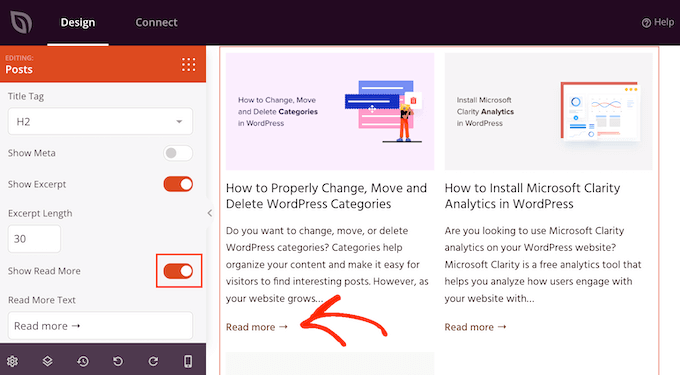
Task: Click the Show Read More label
Action: click(x=44, y=271)
